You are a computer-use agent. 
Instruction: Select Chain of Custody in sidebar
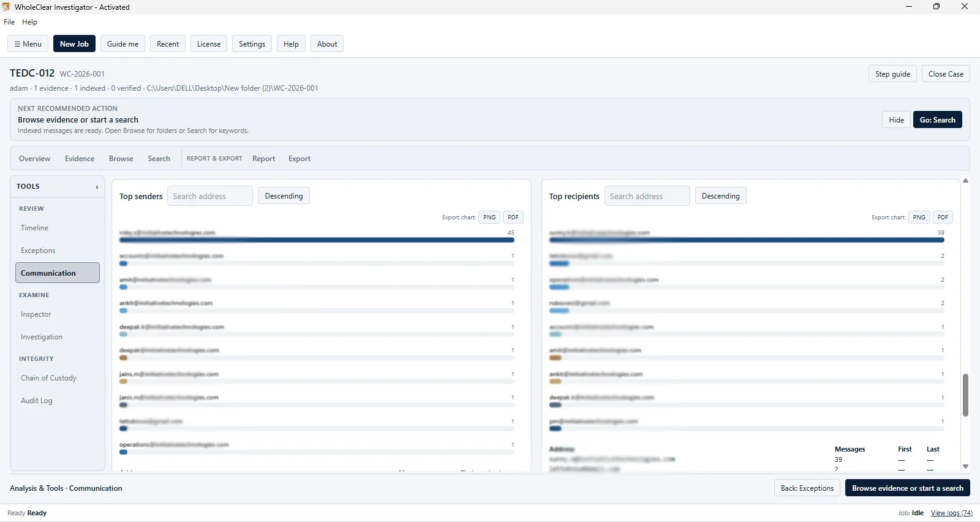48,378
